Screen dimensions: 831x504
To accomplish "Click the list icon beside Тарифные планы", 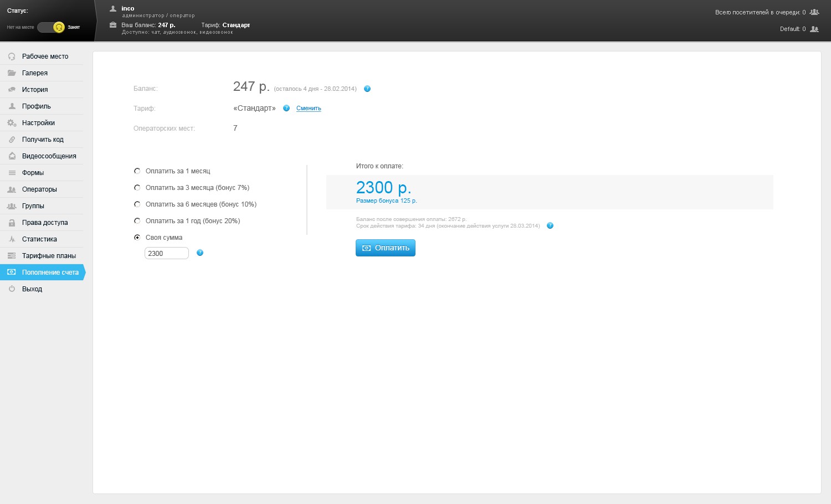I will point(12,256).
